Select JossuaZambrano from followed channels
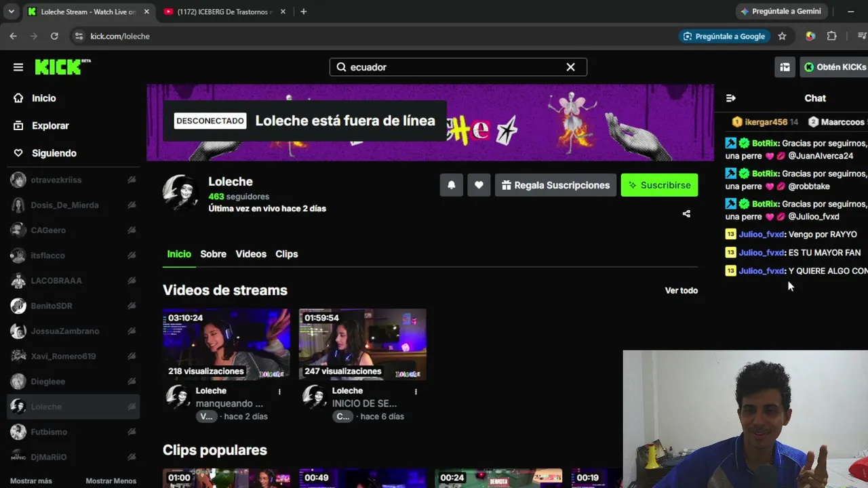 tap(73, 331)
